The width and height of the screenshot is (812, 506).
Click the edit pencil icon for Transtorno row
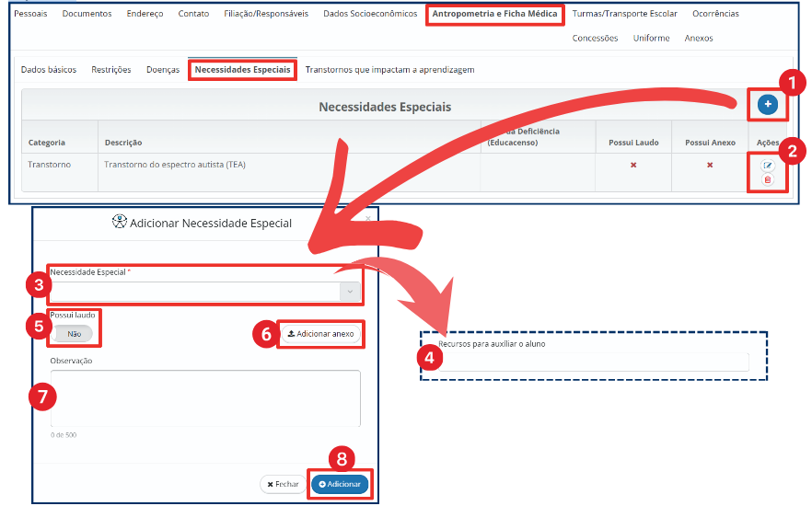coord(767,166)
